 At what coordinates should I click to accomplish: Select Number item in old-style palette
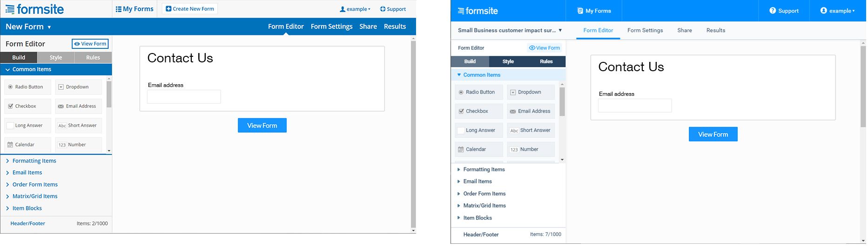coord(79,145)
